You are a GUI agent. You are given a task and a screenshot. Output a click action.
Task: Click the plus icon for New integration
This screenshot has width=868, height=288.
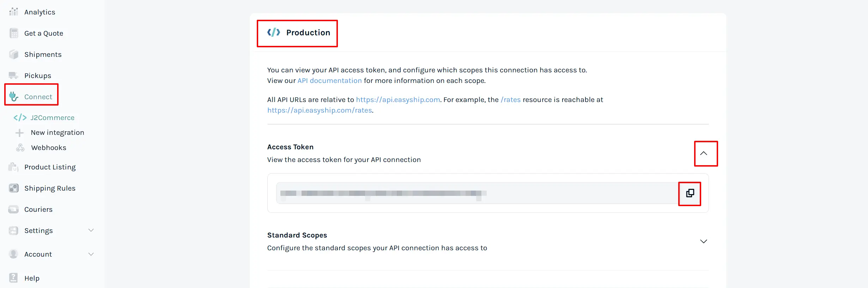[20, 133]
